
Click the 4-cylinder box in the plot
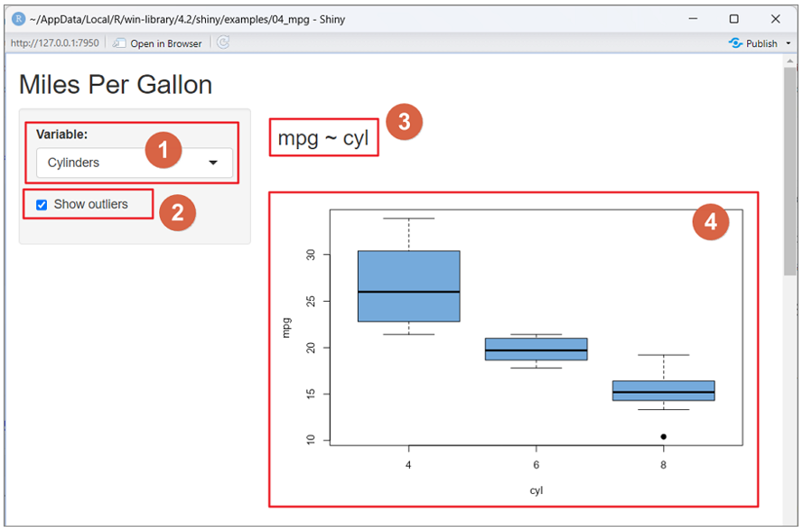point(408,285)
